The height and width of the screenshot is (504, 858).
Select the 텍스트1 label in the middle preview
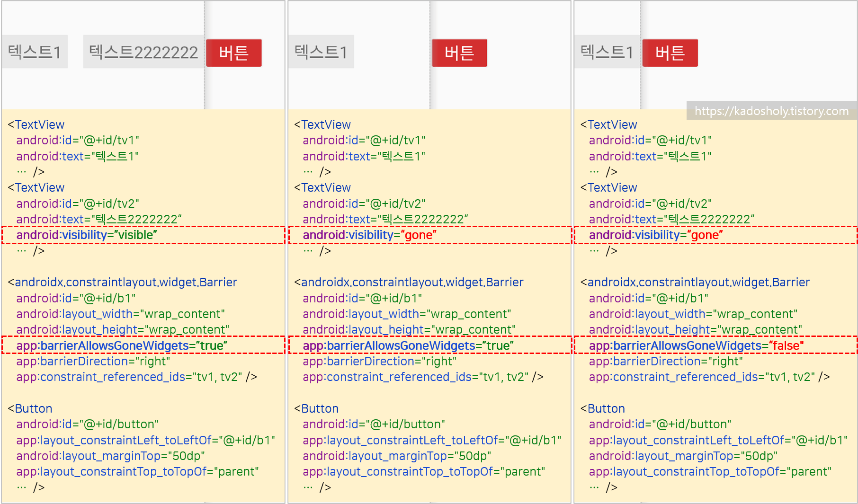click(321, 52)
